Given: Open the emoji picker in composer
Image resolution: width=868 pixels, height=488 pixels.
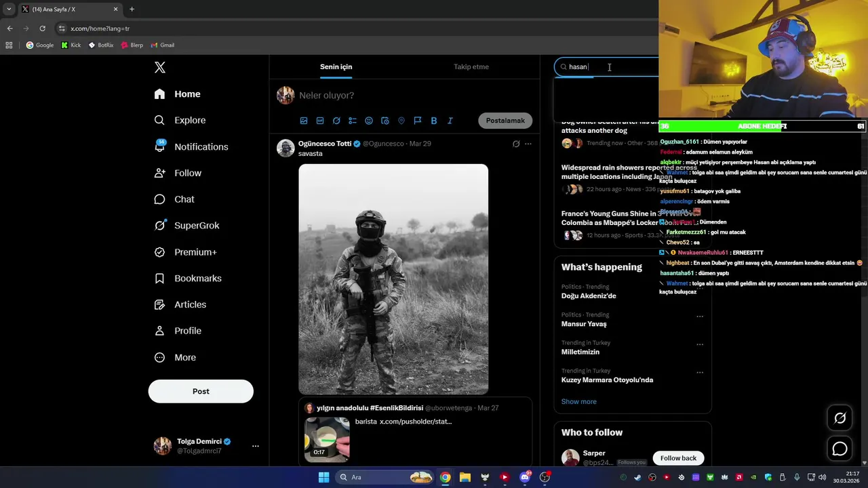Looking at the screenshot, I should (369, 121).
